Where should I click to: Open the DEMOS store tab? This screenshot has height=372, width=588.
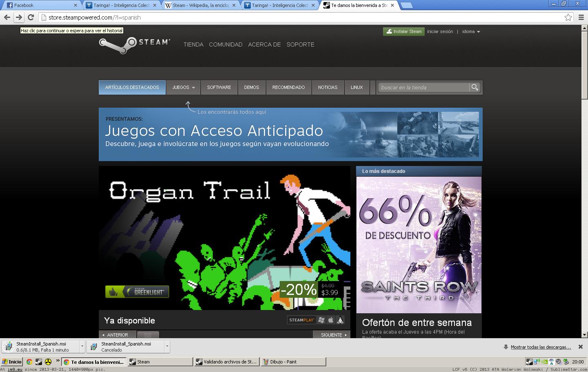coord(252,87)
